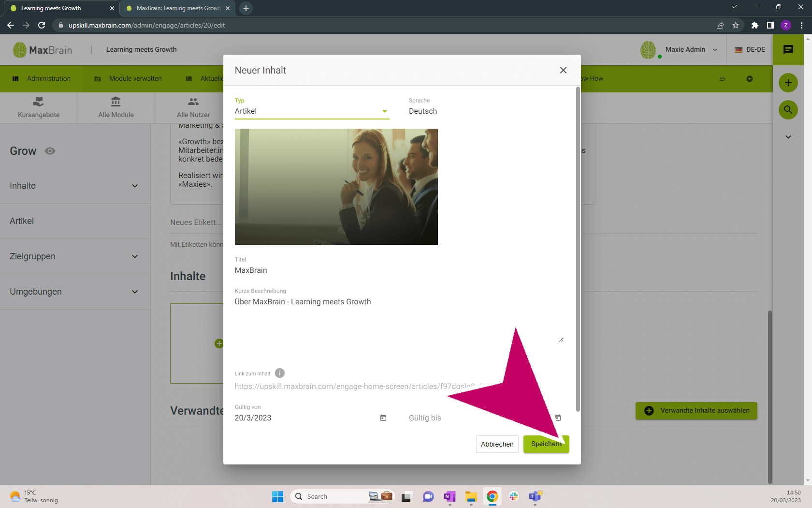Image resolution: width=812 pixels, height=508 pixels.
Task: Open the Maxie Admin user menu
Action: point(679,50)
